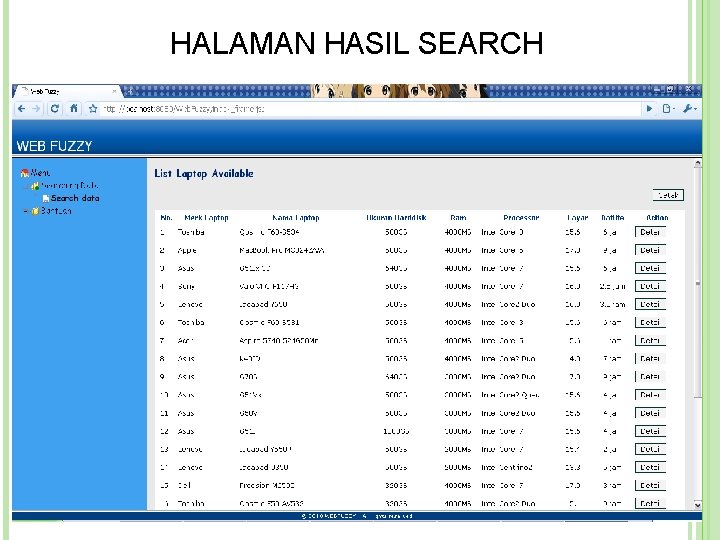Click the scroll up arrow of the list
The image size is (720, 540).
point(698,163)
